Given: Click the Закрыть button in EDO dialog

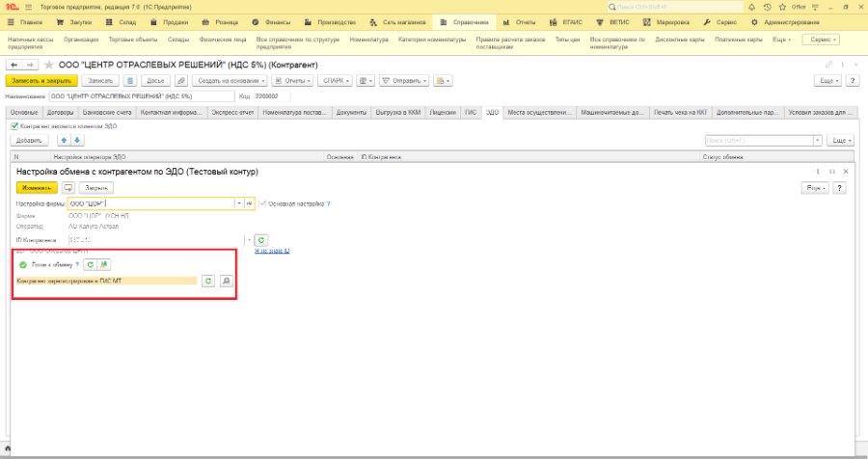Looking at the screenshot, I should (96, 188).
